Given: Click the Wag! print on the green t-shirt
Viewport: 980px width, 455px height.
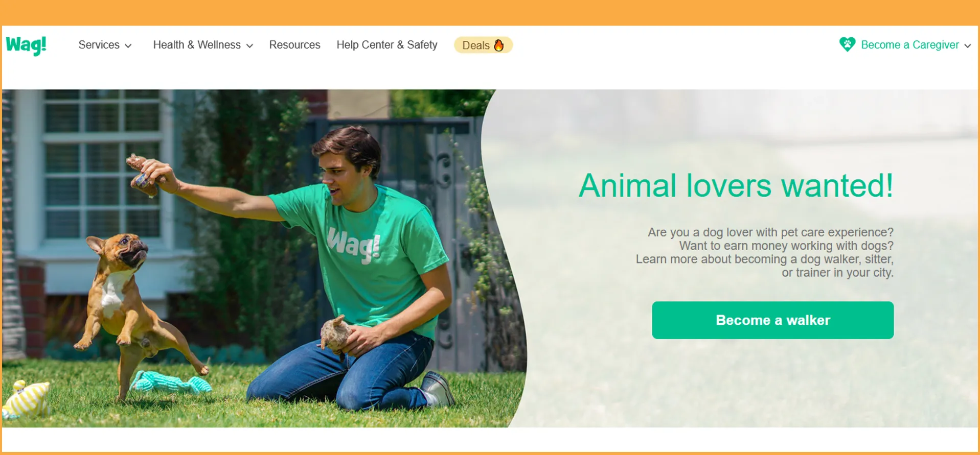Looking at the screenshot, I should [354, 245].
